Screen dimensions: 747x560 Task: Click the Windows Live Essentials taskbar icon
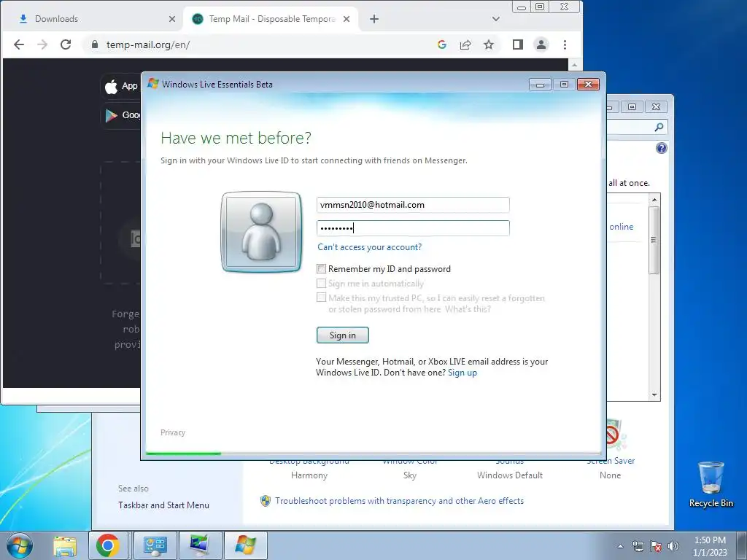click(x=245, y=545)
